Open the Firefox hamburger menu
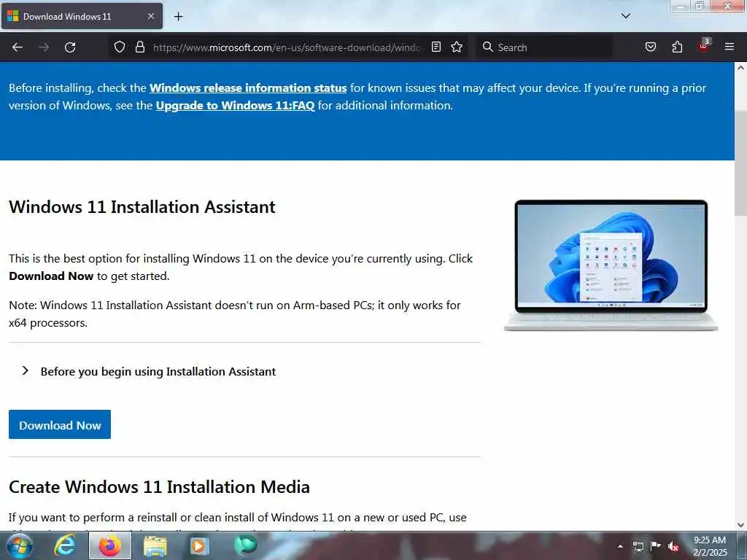747x560 pixels. click(x=729, y=47)
